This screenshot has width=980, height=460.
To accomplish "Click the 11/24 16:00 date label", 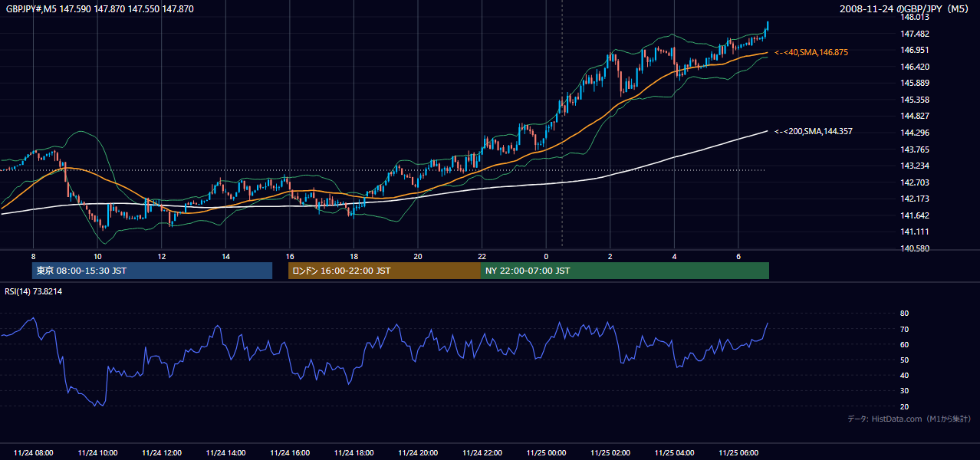I will pyautogui.click(x=290, y=452).
